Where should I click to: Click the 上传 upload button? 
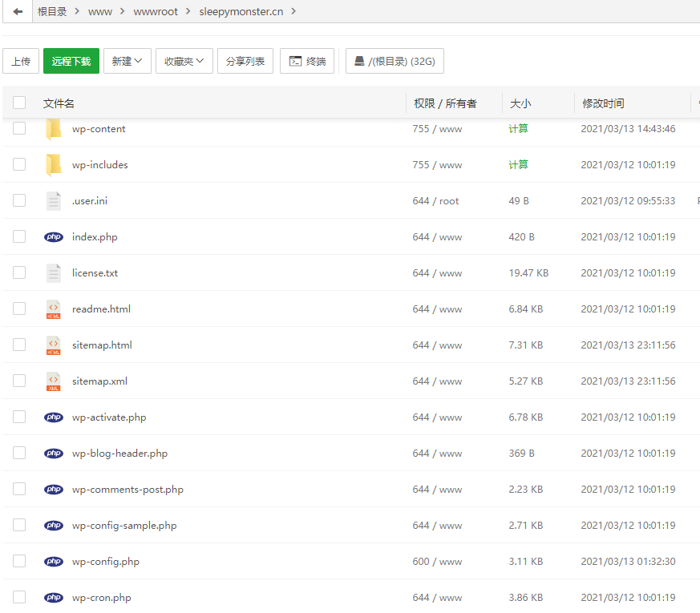[21, 61]
